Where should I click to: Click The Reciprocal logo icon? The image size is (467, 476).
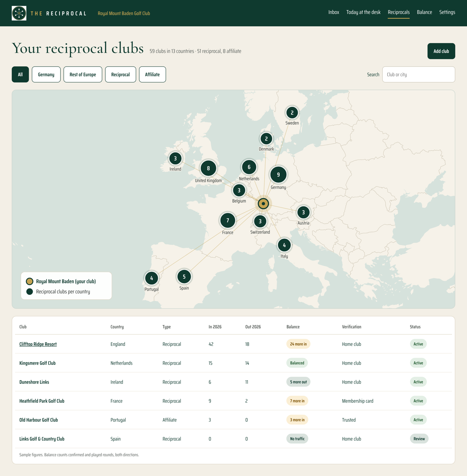click(19, 13)
